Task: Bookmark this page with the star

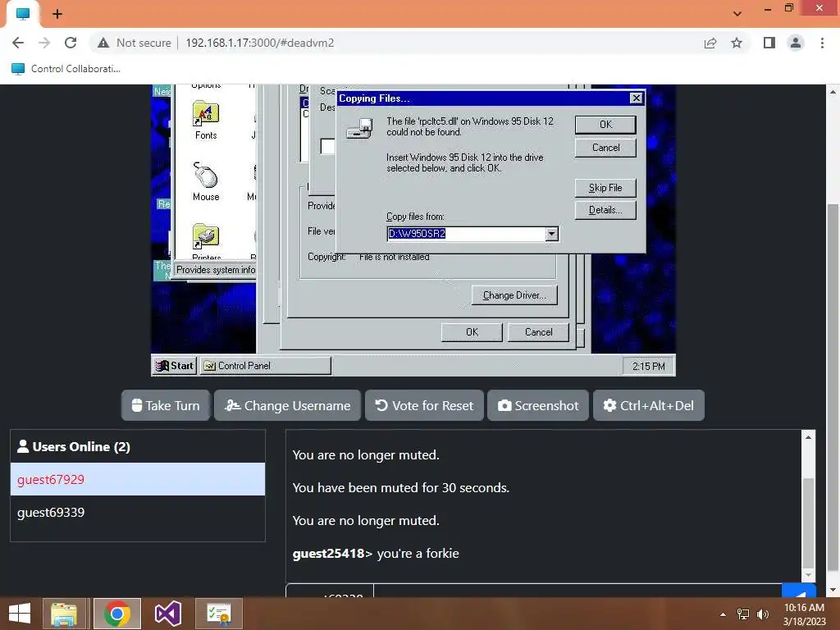Action: click(x=737, y=43)
